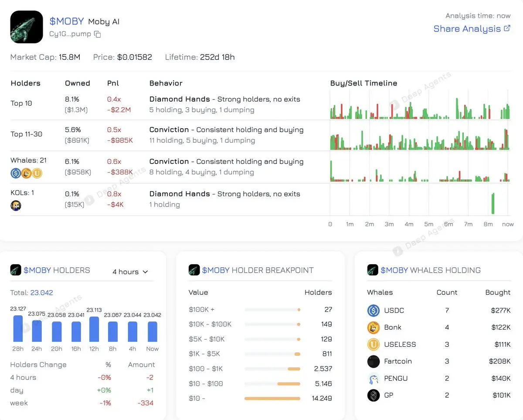Viewport: 523px width, 420px height.
Task: Click the MOBY icon in Whales Holding title
Action: (373, 270)
